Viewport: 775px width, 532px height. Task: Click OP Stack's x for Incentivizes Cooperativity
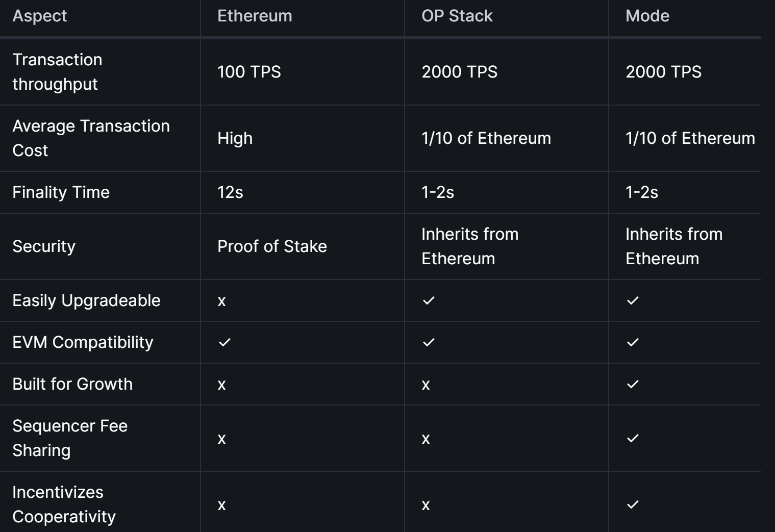tap(426, 505)
